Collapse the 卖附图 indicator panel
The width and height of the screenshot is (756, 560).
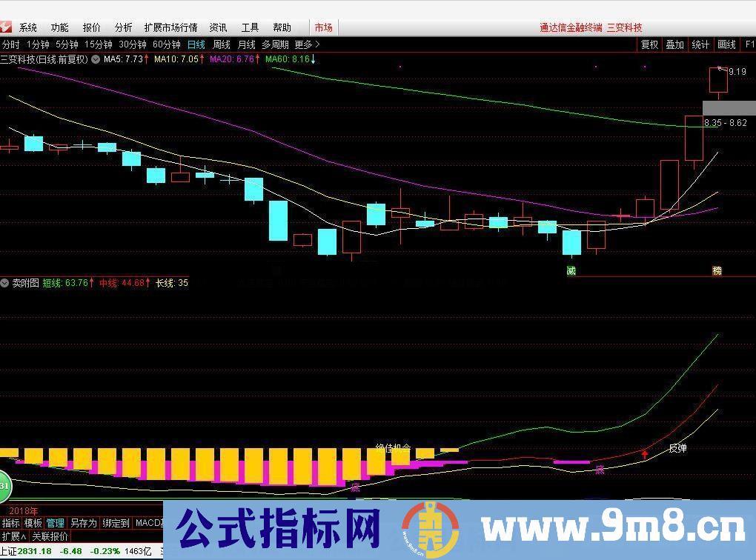point(4,283)
